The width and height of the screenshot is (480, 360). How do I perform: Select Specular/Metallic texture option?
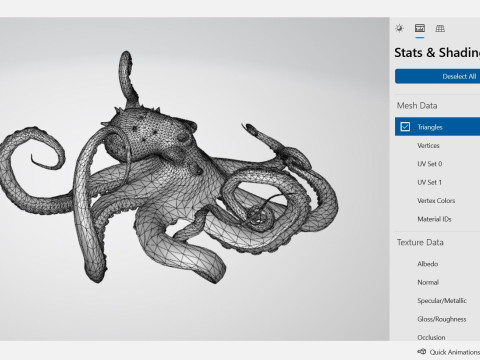[442, 301]
